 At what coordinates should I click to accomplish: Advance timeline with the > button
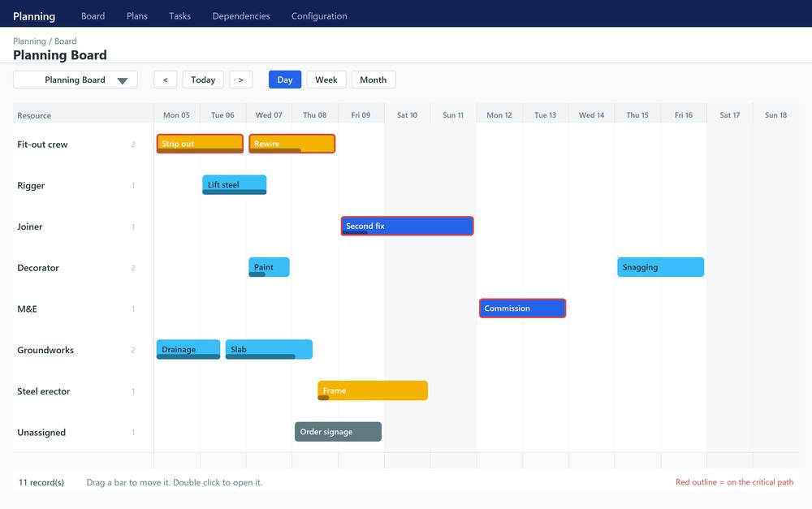(x=241, y=80)
